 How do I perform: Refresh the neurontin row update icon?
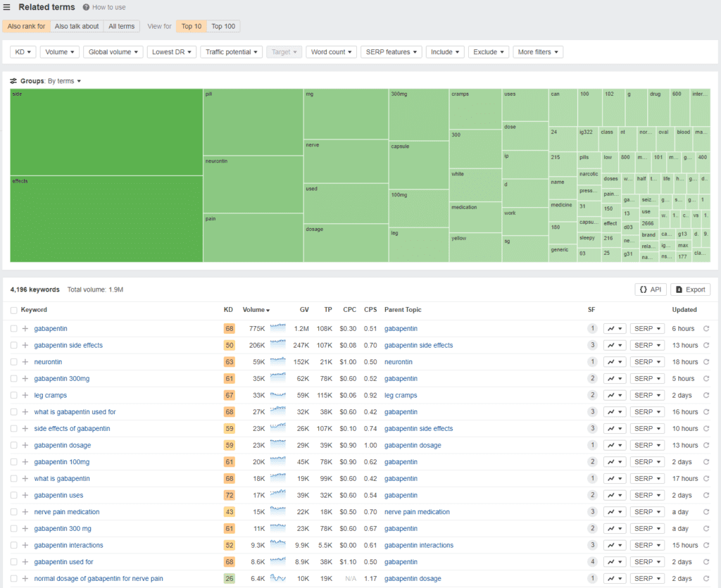click(706, 362)
